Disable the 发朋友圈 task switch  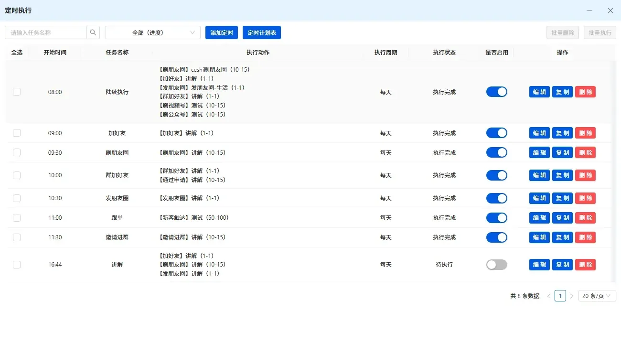[497, 198]
